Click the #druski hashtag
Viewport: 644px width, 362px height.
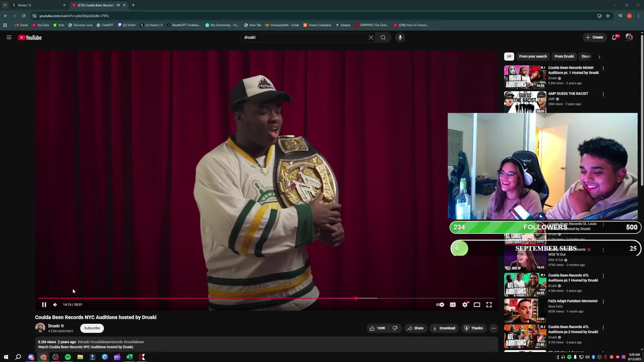(x=84, y=342)
